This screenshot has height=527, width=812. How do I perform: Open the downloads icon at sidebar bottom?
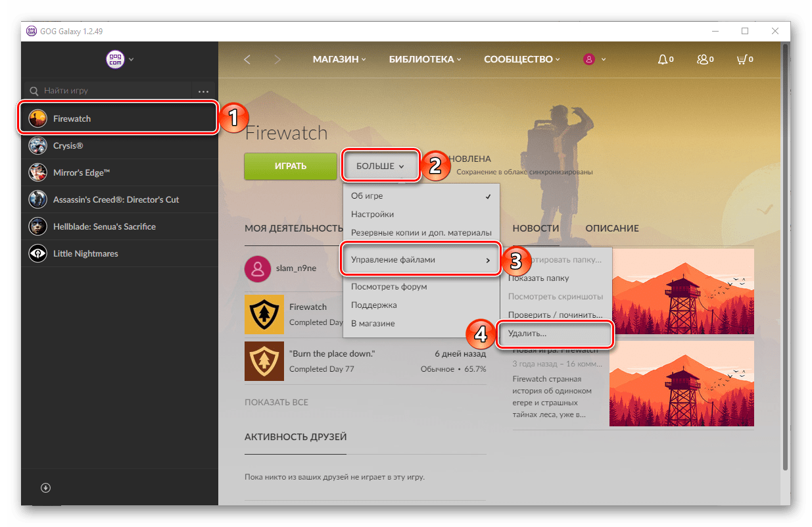45,488
